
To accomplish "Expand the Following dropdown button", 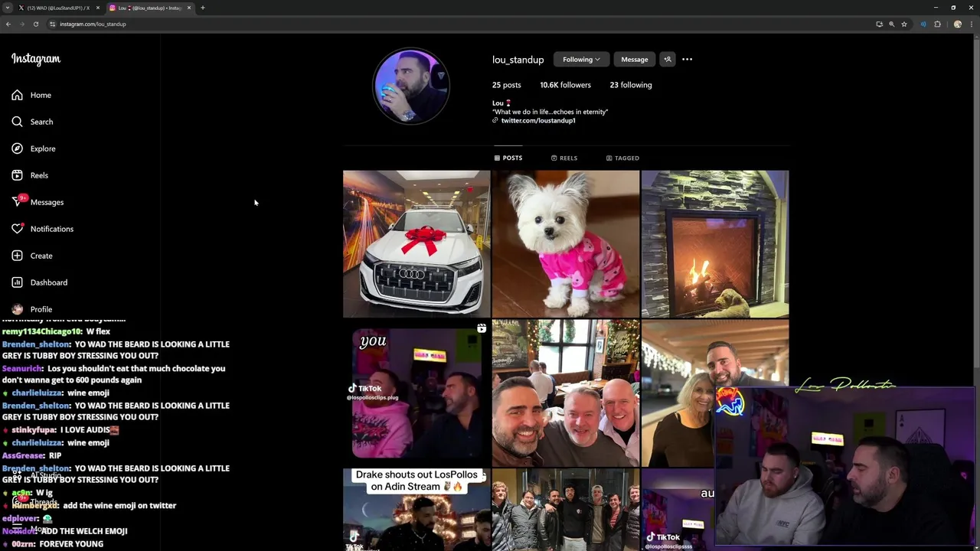I will (x=581, y=59).
